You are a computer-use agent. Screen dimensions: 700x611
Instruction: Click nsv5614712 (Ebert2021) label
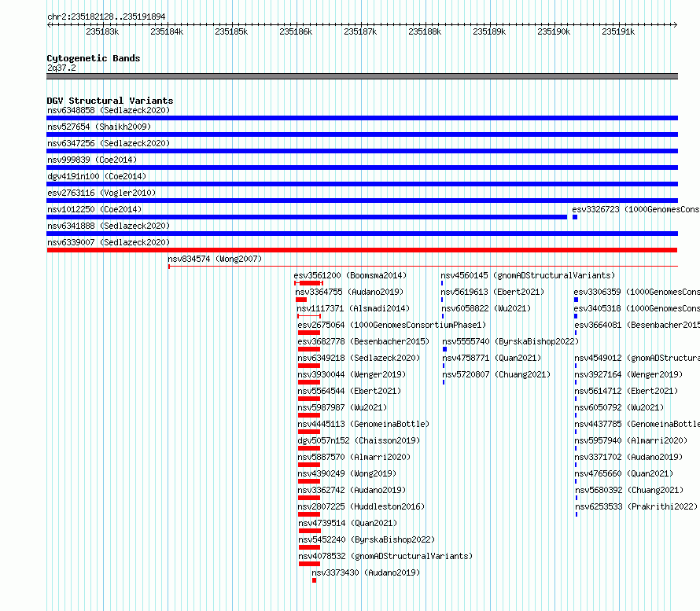(626, 391)
